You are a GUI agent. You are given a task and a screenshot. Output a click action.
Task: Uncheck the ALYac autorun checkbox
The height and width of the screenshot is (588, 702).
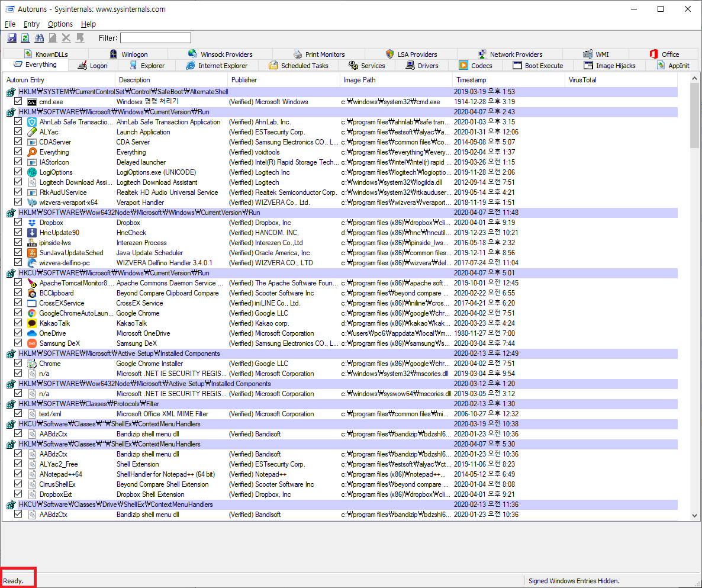tap(18, 131)
